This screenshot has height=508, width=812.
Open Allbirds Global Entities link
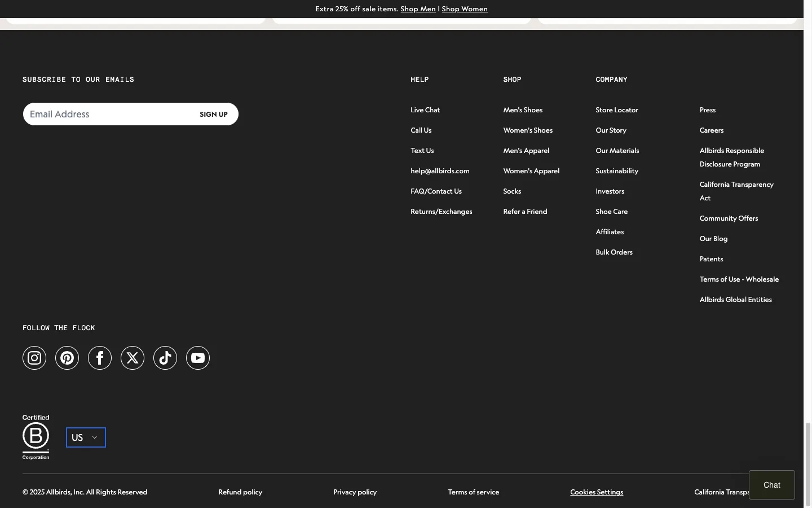pyautogui.click(x=736, y=300)
